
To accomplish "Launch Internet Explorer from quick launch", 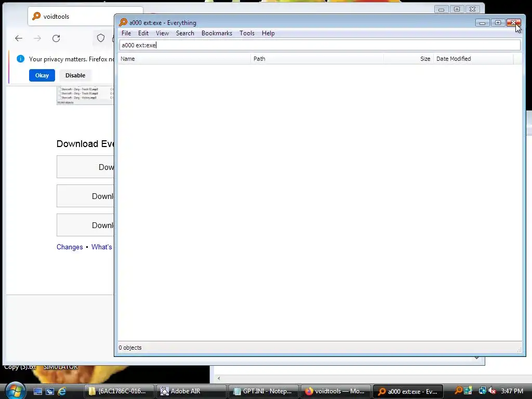I will pos(62,391).
